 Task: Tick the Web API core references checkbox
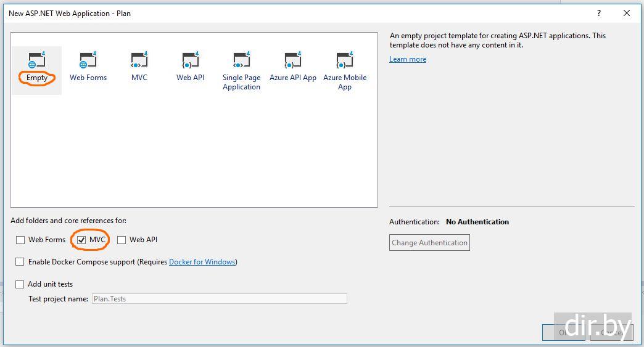click(x=122, y=240)
